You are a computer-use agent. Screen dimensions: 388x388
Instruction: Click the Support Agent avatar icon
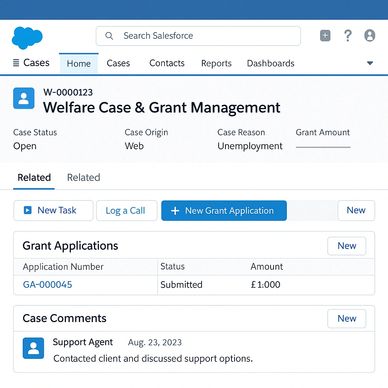click(33, 348)
